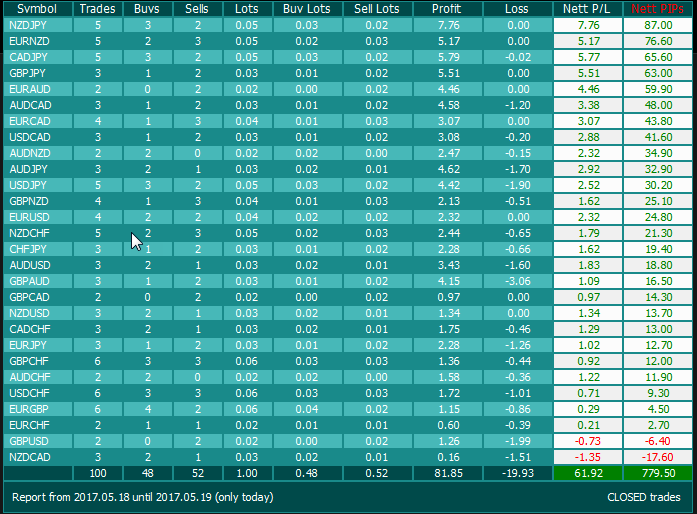The height and width of the screenshot is (514, 697).
Task: Select the GBPUSD symbol cell
Action: coord(37,442)
